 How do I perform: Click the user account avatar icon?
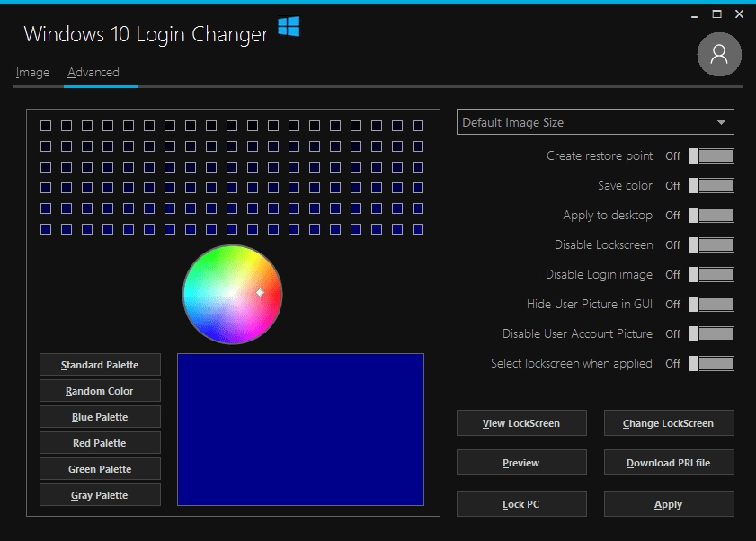click(719, 55)
